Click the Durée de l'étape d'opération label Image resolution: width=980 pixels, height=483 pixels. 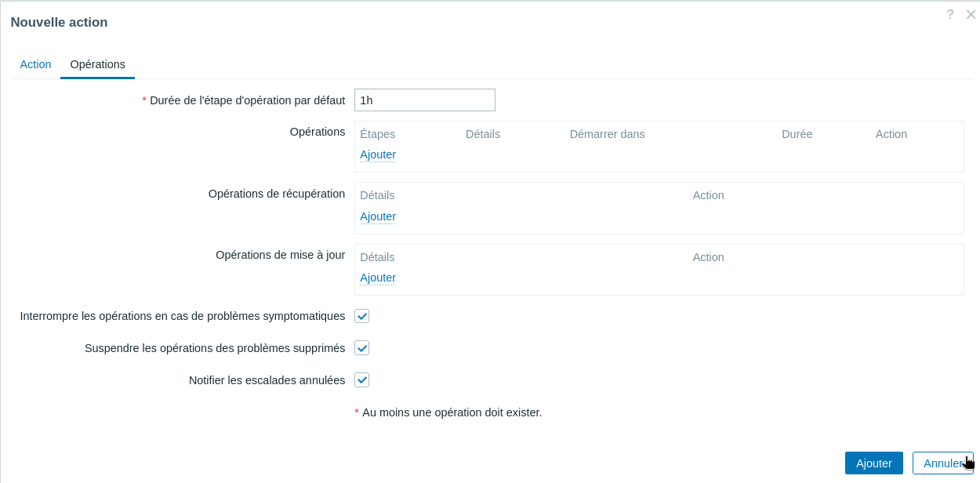click(x=247, y=100)
